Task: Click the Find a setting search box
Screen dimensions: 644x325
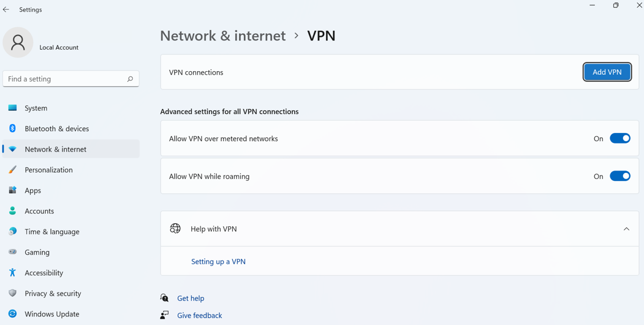Action: [x=64, y=79]
